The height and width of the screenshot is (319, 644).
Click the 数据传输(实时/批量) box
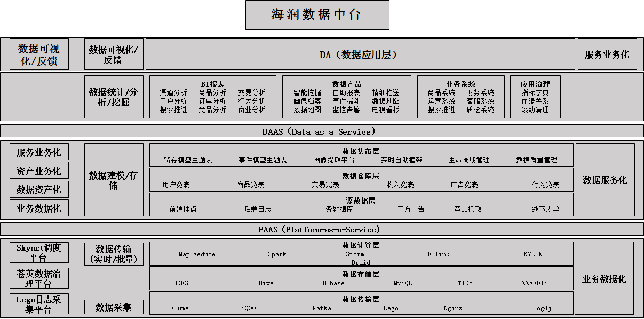click(114, 254)
